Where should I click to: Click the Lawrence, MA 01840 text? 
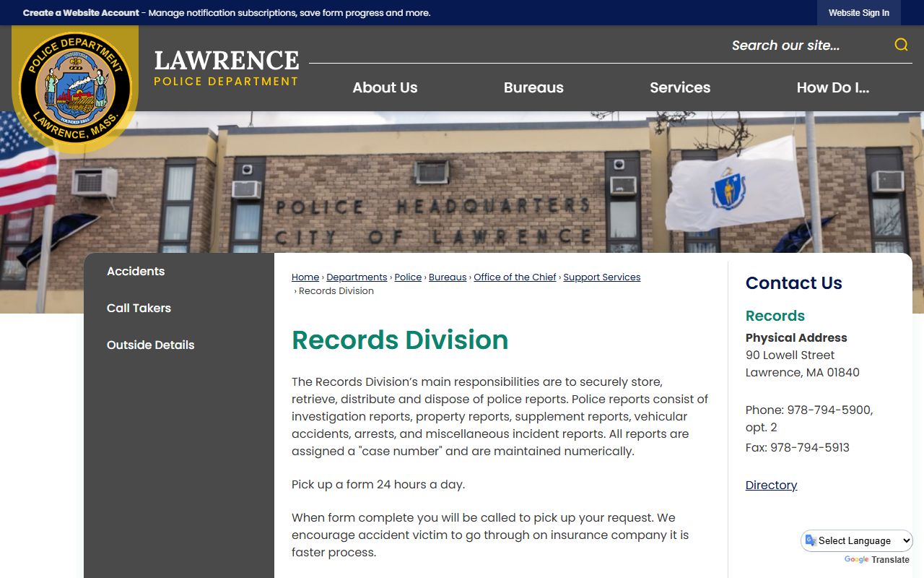click(x=803, y=372)
